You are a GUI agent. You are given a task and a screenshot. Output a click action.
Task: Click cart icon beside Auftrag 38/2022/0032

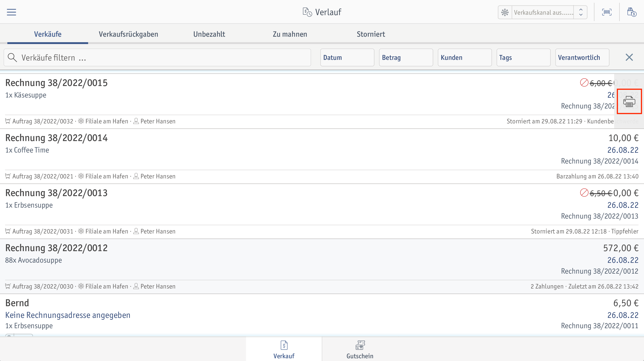click(x=8, y=121)
